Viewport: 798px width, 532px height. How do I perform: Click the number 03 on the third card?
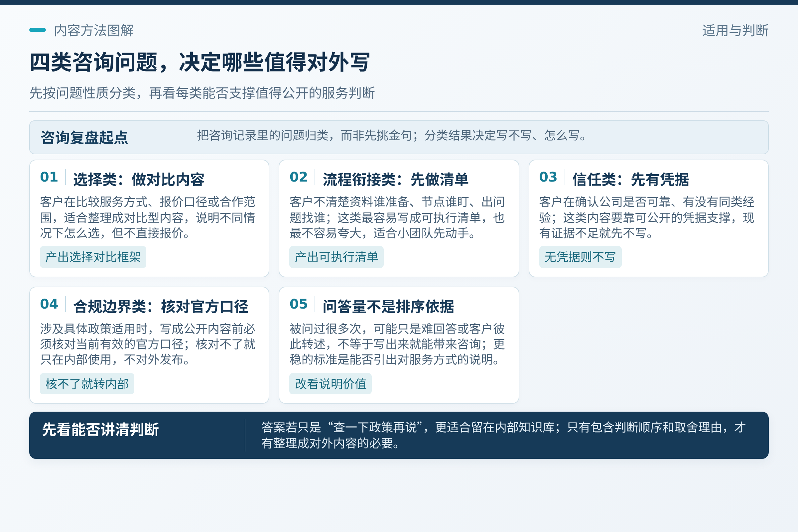point(548,177)
